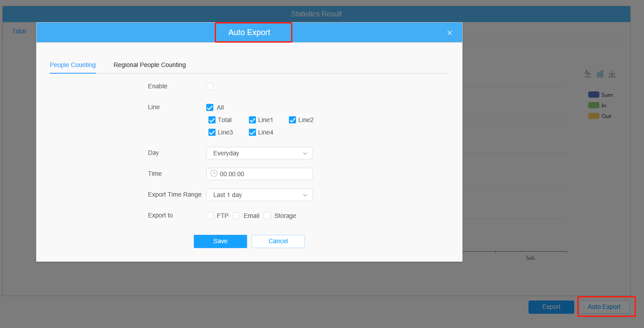Toggle the Line2 checkbox

coord(292,120)
